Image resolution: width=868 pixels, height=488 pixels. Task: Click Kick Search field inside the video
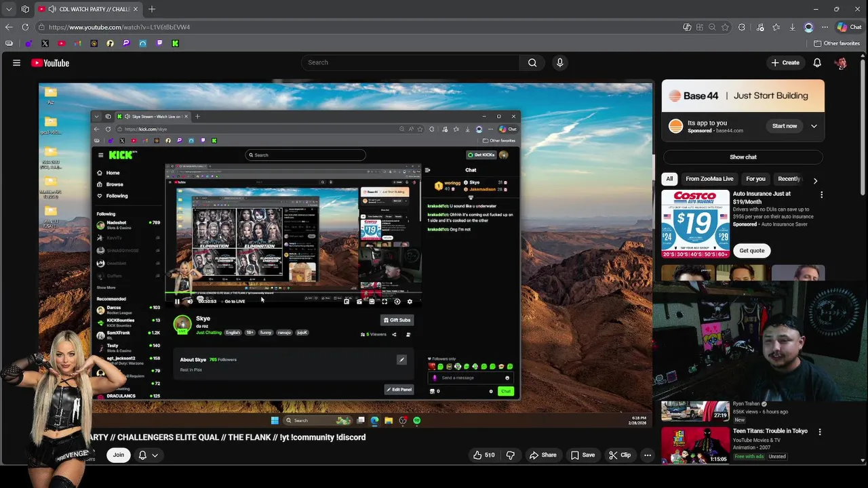pyautogui.click(x=305, y=155)
